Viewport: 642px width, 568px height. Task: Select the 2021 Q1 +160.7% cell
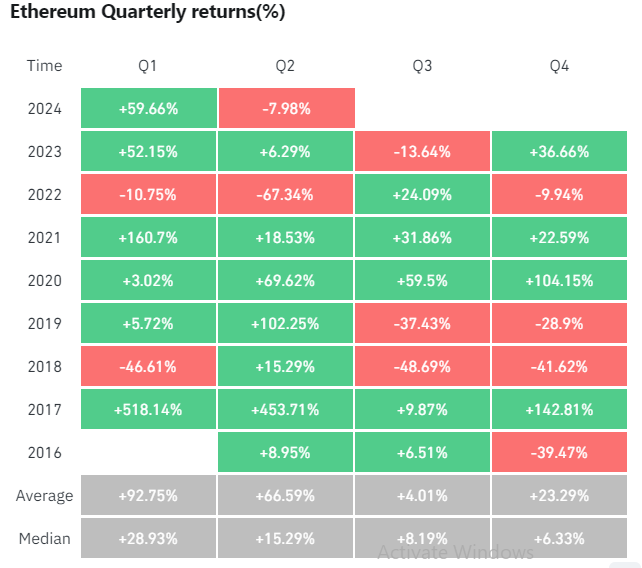click(x=148, y=238)
